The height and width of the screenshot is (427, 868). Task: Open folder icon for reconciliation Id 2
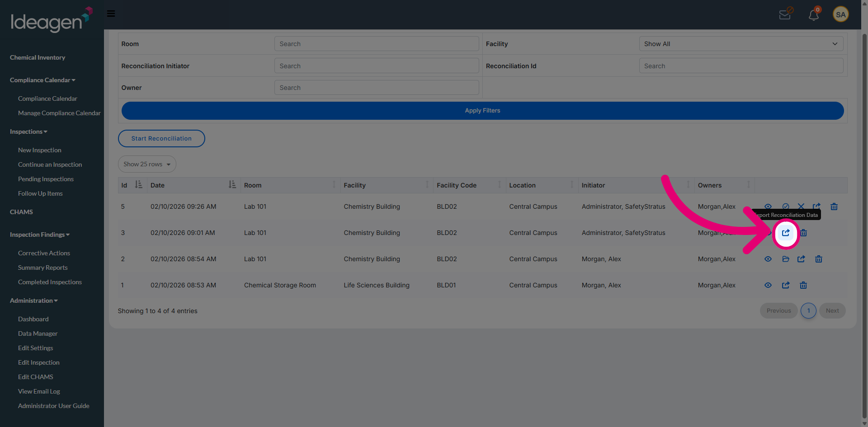[x=786, y=259]
